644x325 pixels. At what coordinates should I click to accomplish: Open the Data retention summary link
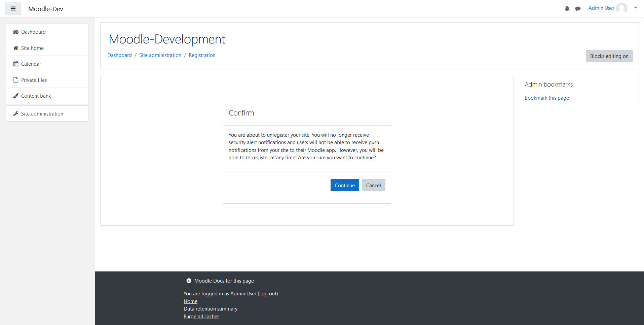point(211,309)
